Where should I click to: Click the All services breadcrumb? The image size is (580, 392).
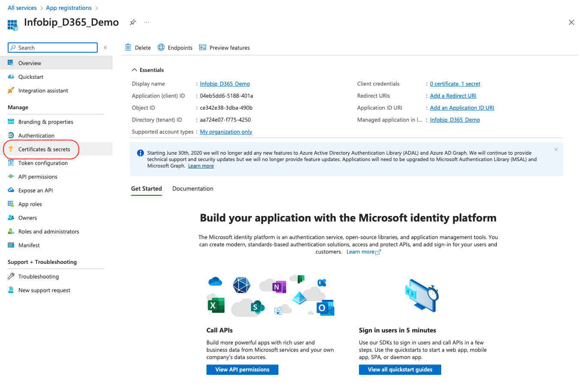tap(22, 8)
